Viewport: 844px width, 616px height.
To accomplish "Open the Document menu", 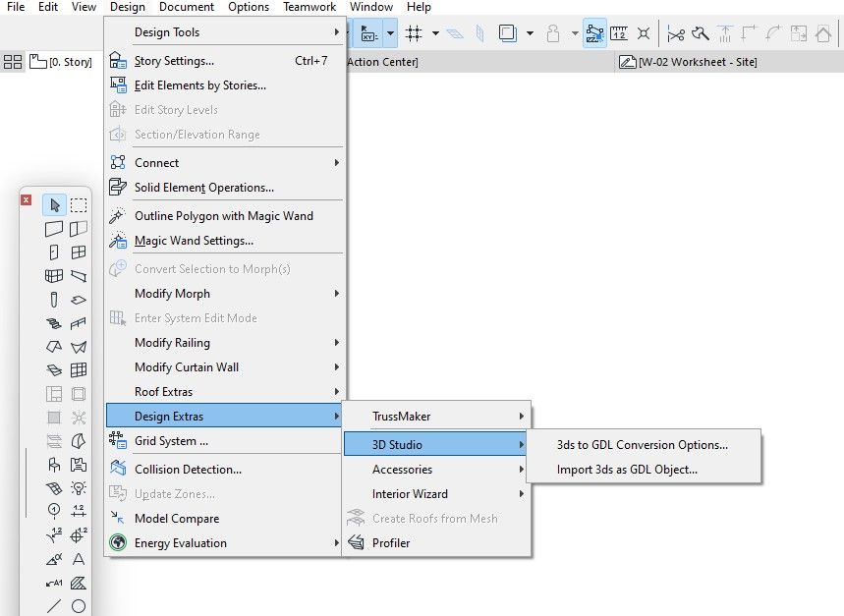I will point(187,7).
